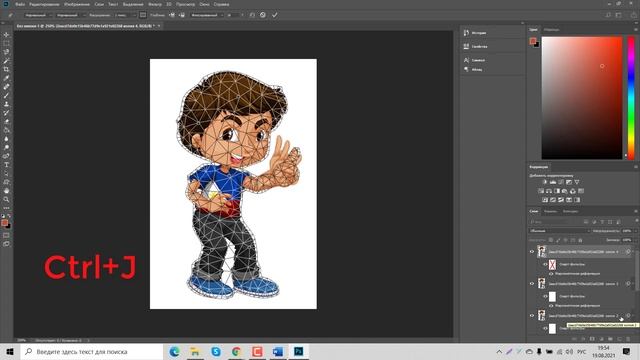The image size is (640, 360).
Task: Click the vertical hue slider
Action: [631, 98]
